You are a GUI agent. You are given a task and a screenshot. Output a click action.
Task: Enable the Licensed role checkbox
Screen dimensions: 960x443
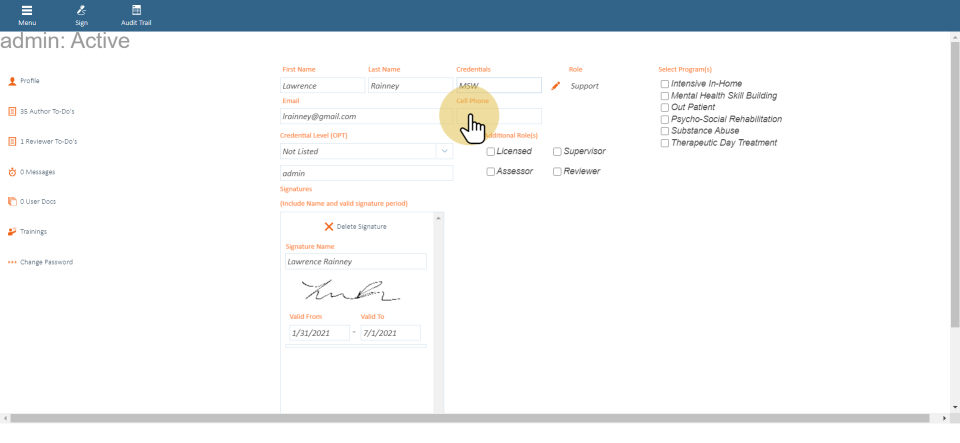coord(491,152)
